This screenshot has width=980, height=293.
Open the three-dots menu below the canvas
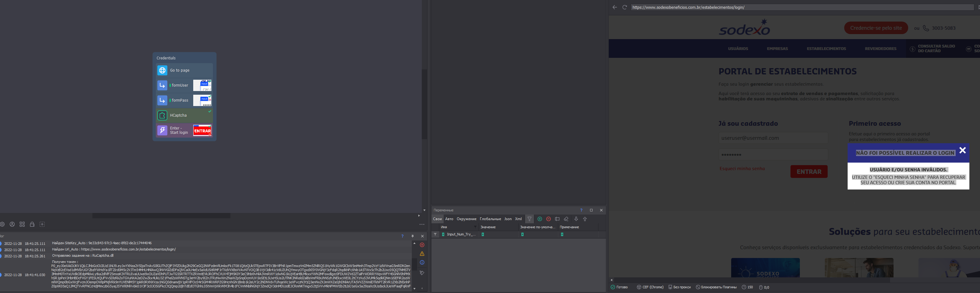click(x=422, y=225)
